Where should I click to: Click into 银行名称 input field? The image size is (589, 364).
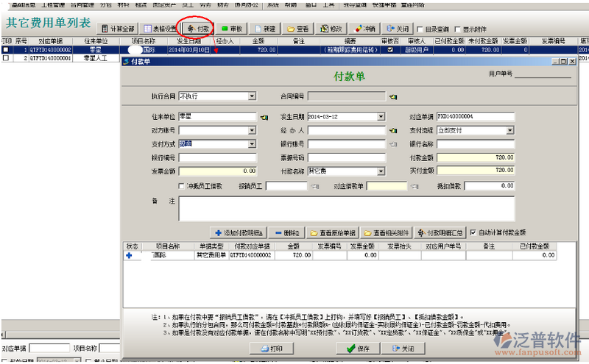pyautogui.click(x=476, y=144)
